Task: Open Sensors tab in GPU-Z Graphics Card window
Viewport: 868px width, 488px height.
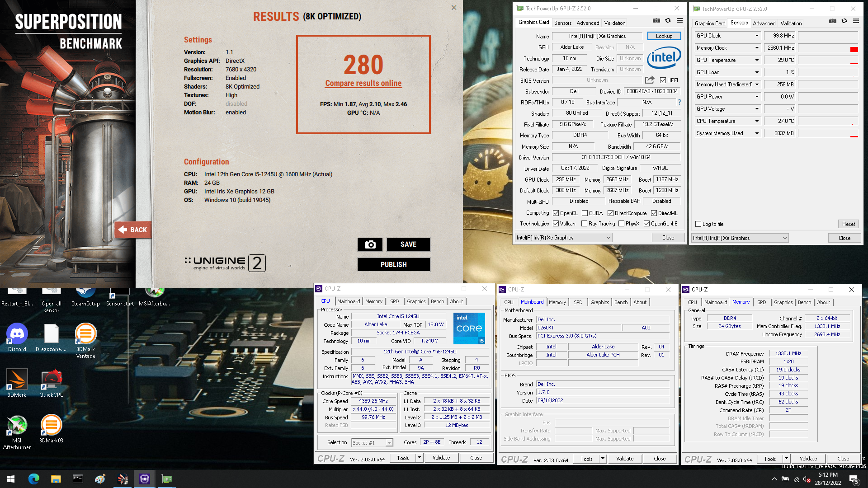Action: click(563, 23)
